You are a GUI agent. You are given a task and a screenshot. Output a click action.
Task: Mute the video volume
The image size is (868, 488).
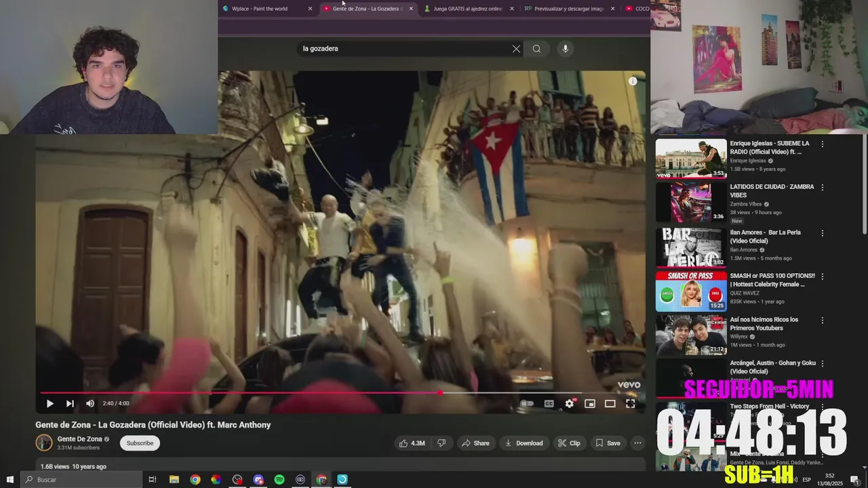pyautogui.click(x=90, y=403)
